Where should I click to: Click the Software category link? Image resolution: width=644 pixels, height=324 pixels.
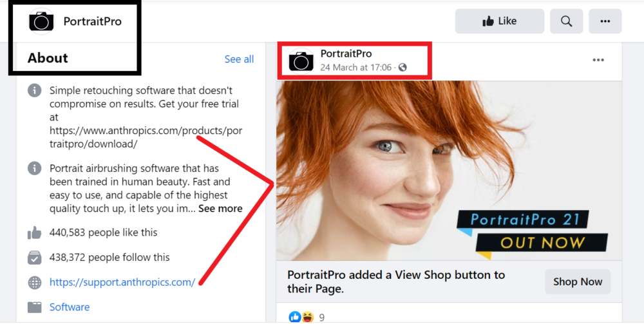coord(70,307)
